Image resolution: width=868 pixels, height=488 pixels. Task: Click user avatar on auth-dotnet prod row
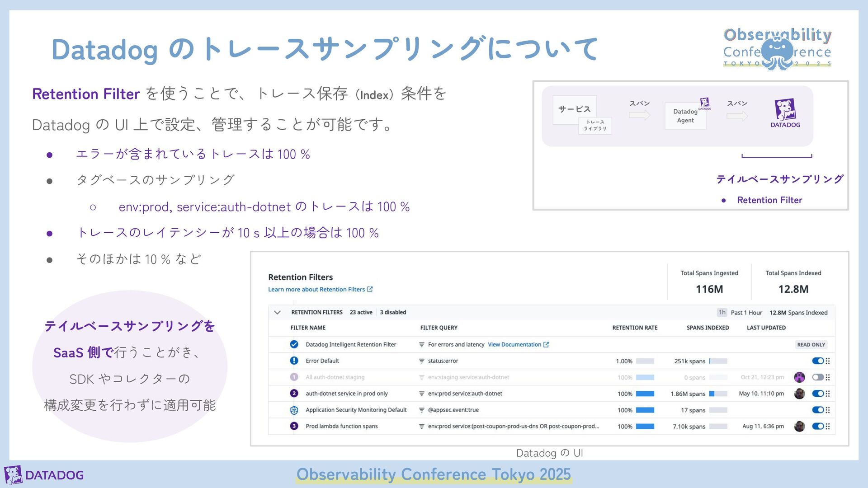(799, 394)
